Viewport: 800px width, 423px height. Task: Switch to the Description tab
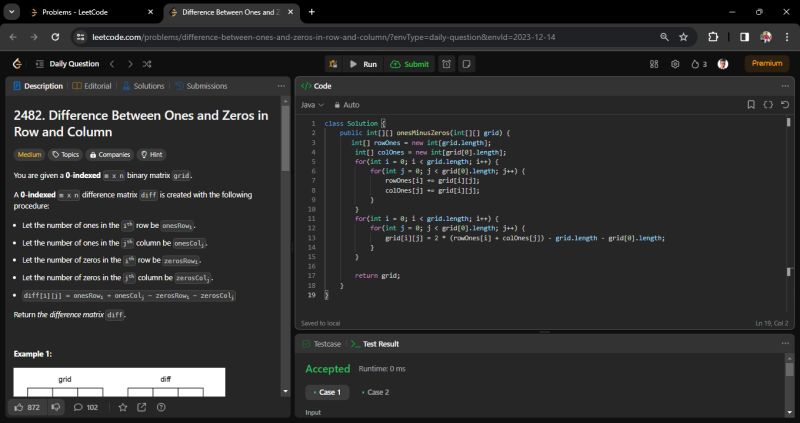[38, 86]
